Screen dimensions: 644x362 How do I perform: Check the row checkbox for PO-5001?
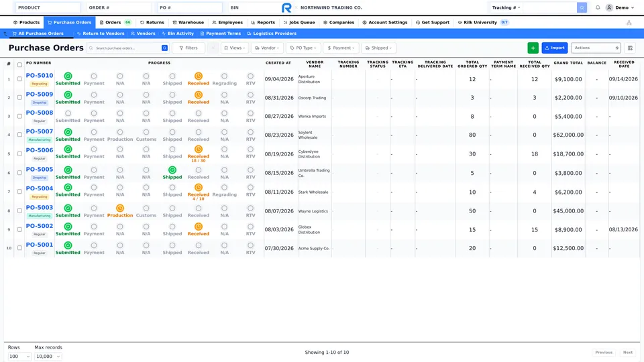pos(19,248)
